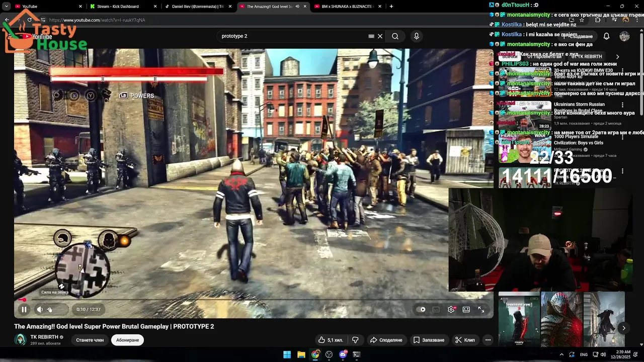Click the Споделяне share button
The image size is (644, 362).
point(386,340)
